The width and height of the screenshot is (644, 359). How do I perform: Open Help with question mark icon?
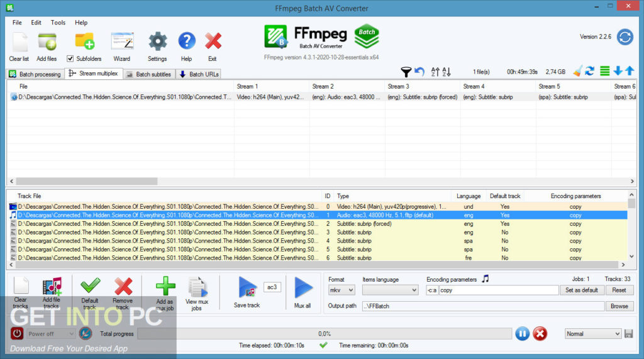tap(186, 41)
